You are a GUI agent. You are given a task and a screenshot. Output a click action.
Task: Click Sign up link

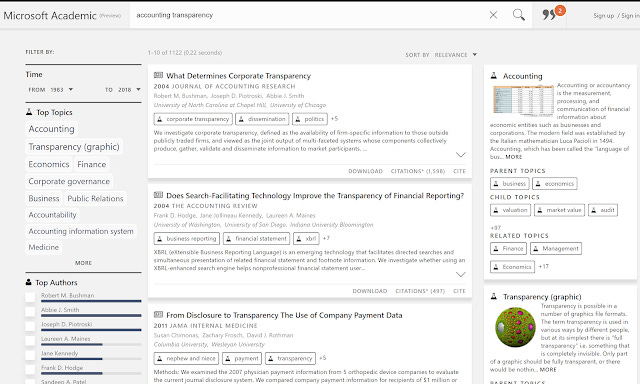603,16
